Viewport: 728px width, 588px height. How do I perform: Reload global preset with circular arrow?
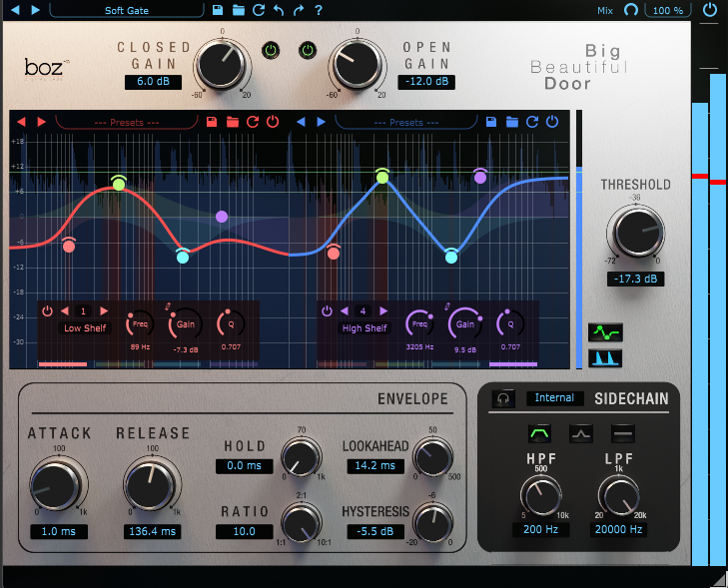259,10
